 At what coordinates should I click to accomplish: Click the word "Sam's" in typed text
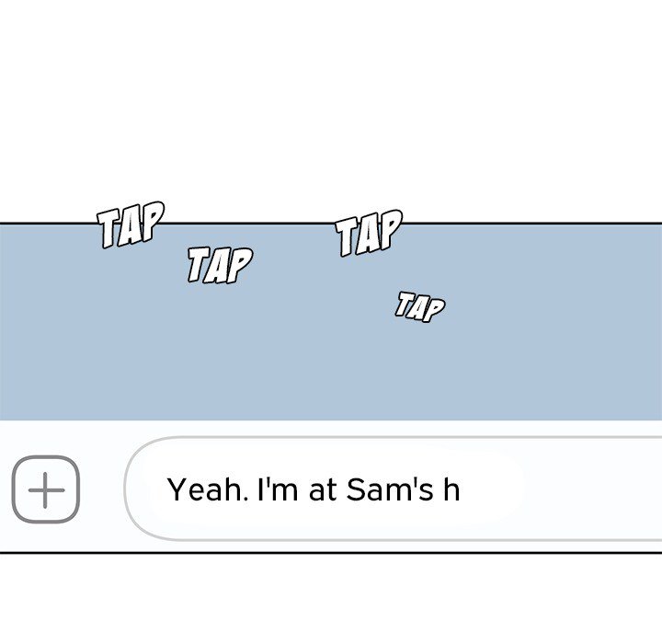click(x=389, y=489)
